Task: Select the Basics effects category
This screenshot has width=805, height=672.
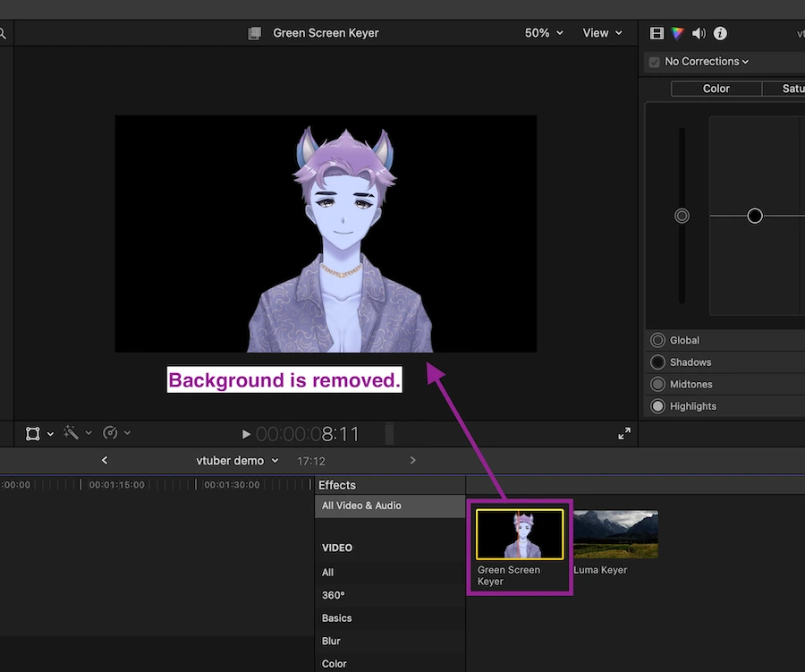Action: pos(390,618)
